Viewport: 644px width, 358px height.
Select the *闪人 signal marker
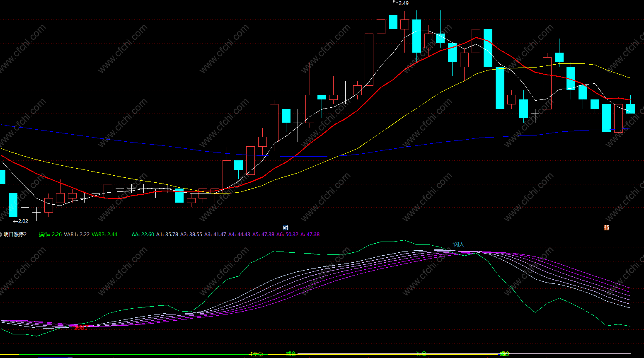click(x=458, y=244)
